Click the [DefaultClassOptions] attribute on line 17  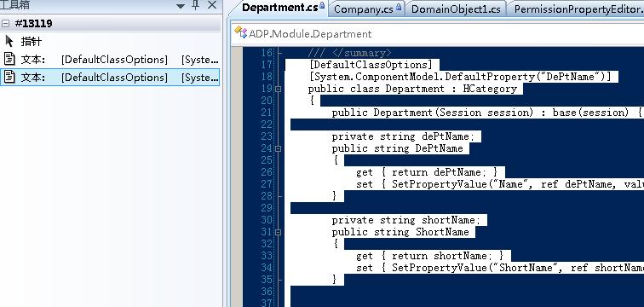(371, 65)
